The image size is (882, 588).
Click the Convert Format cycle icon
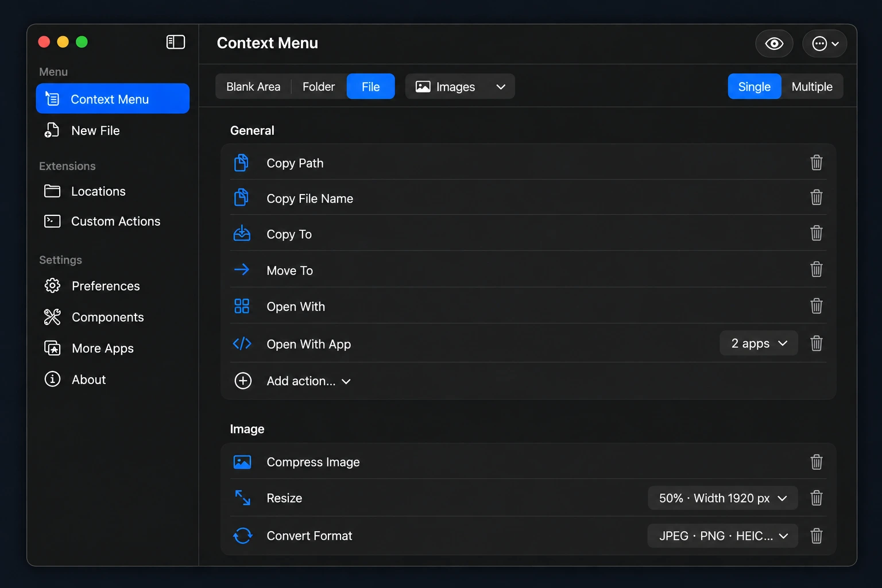click(242, 536)
